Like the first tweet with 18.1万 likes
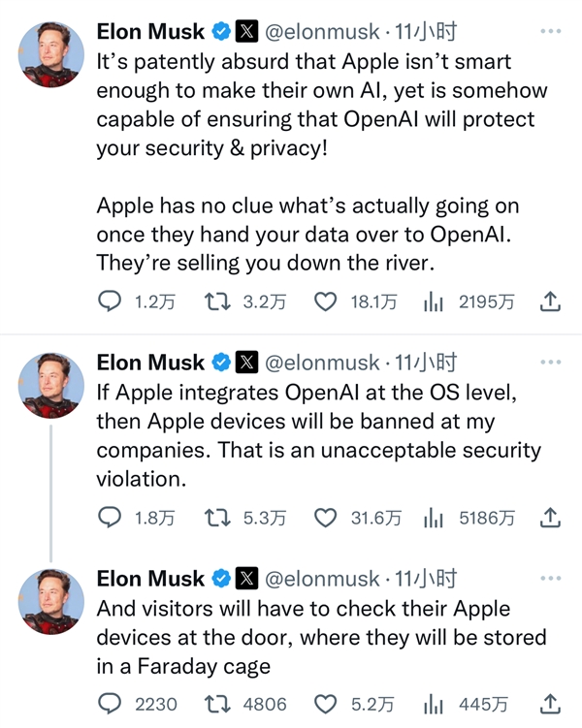Image resolution: width=582 pixels, height=728 pixels. (325, 302)
